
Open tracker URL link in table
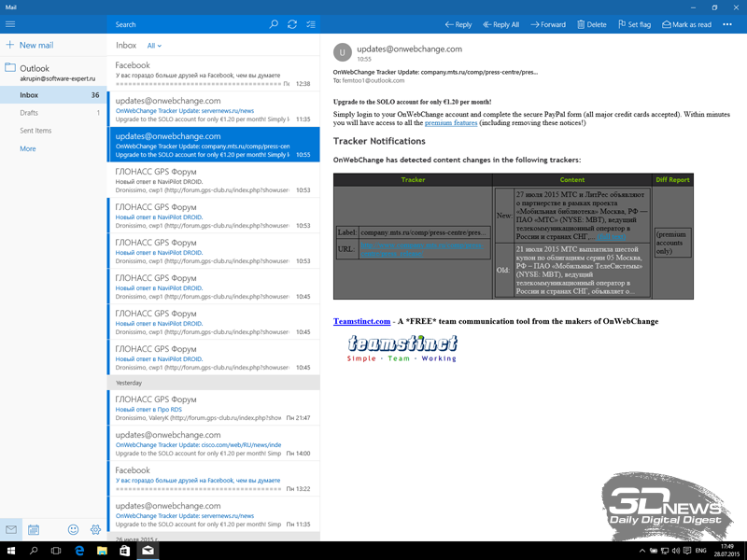(x=421, y=249)
